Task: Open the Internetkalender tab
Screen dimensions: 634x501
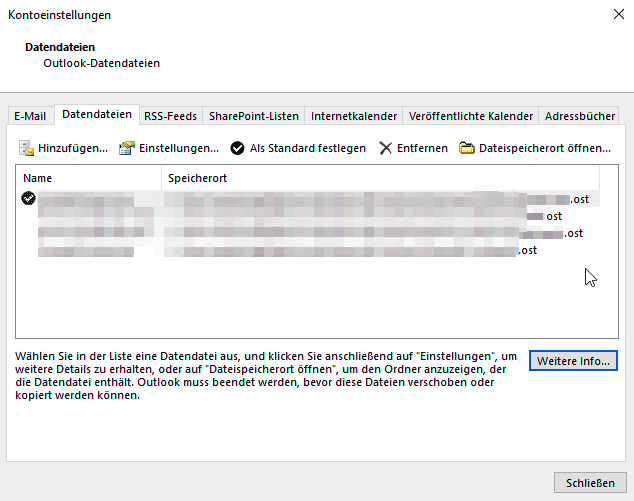Action: pyautogui.click(x=354, y=116)
